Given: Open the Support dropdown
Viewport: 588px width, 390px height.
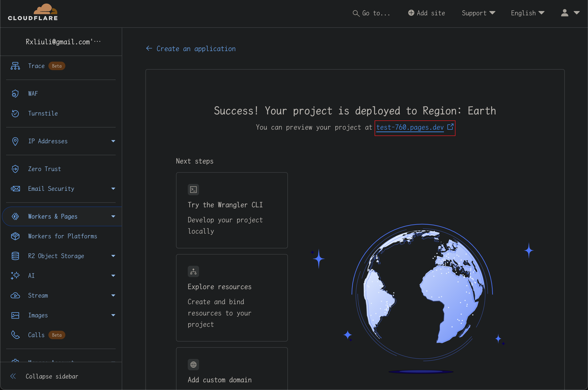Looking at the screenshot, I should 478,13.
